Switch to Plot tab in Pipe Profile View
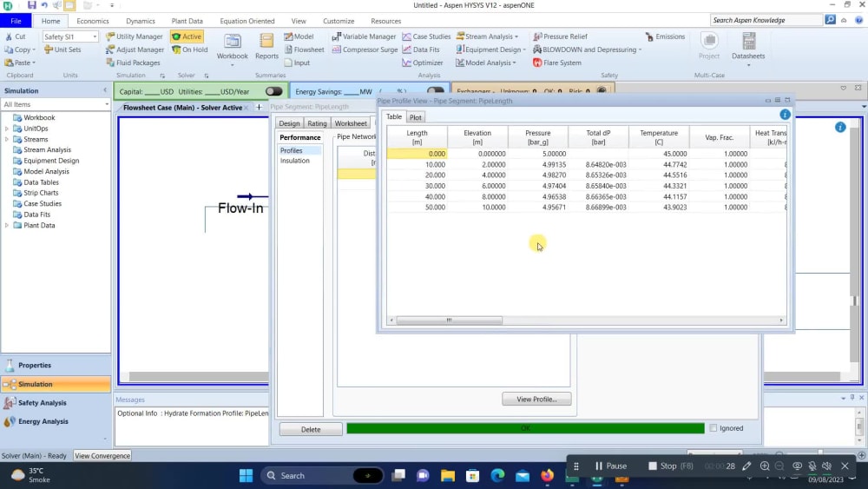This screenshot has width=868, height=489. click(415, 117)
